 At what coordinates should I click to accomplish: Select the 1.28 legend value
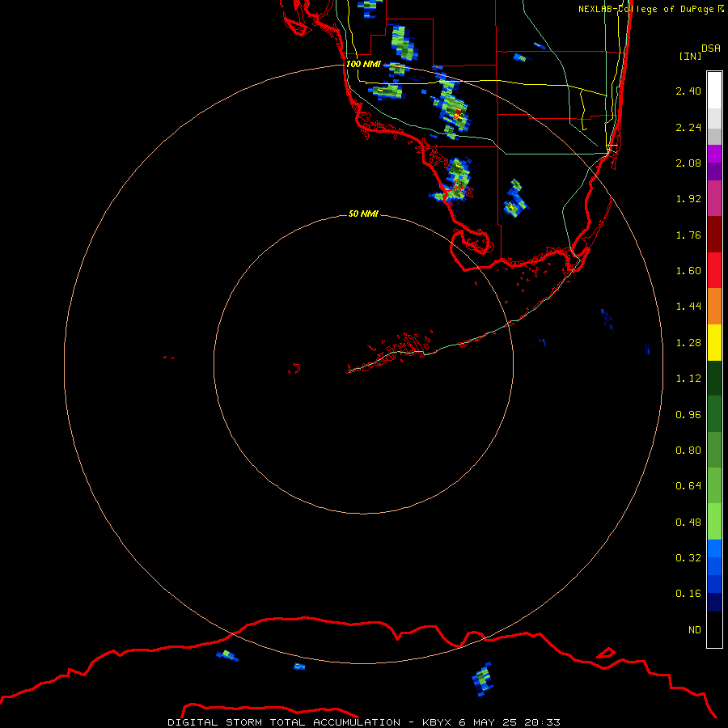tap(688, 343)
